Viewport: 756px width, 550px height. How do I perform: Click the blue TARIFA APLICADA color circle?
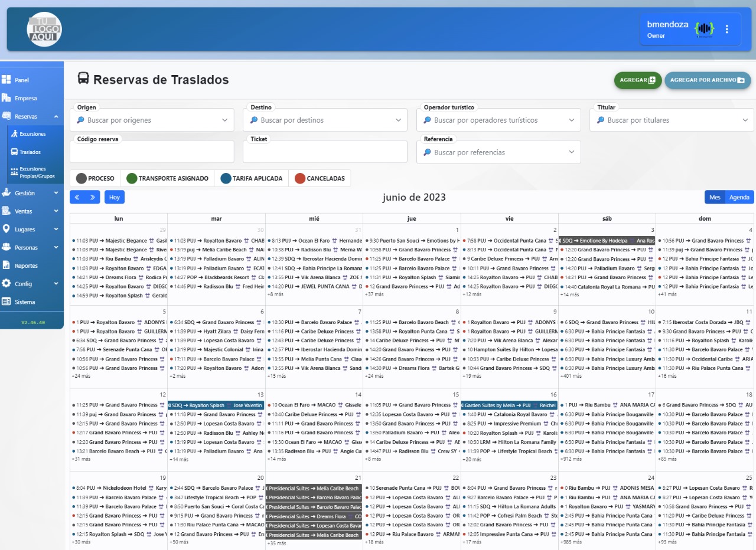coord(226,178)
